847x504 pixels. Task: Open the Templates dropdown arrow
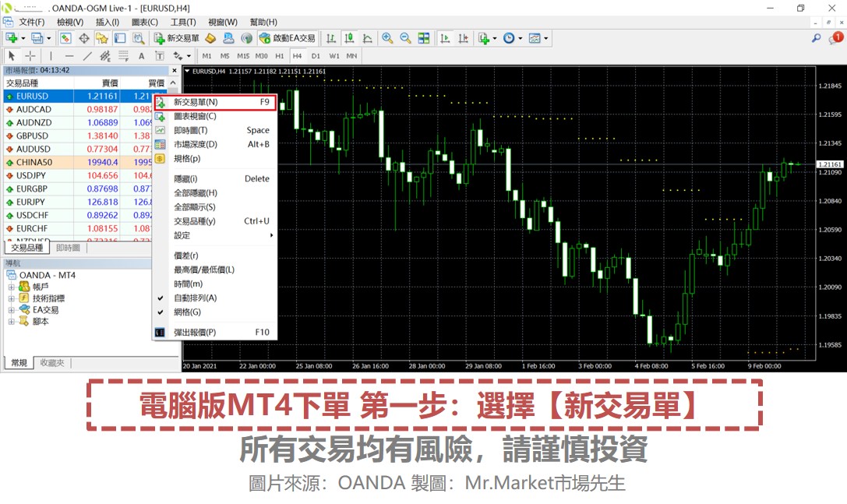(x=546, y=38)
